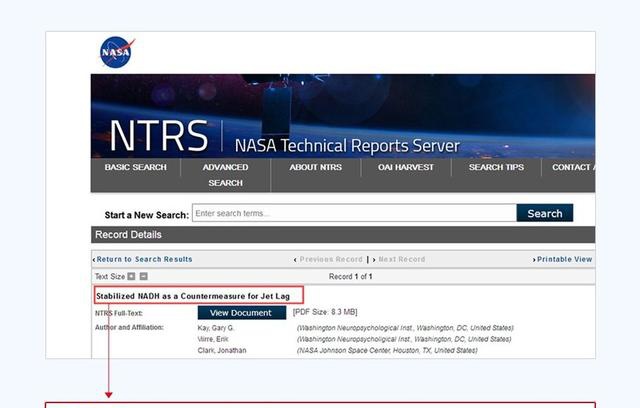Go to About NTRS page
The height and width of the screenshot is (408, 640).
pyautogui.click(x=316, y=167)
